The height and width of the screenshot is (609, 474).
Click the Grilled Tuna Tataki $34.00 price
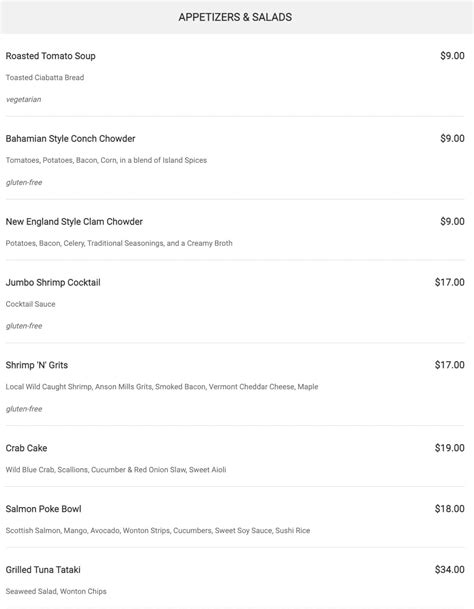click(x=450, y=569)
